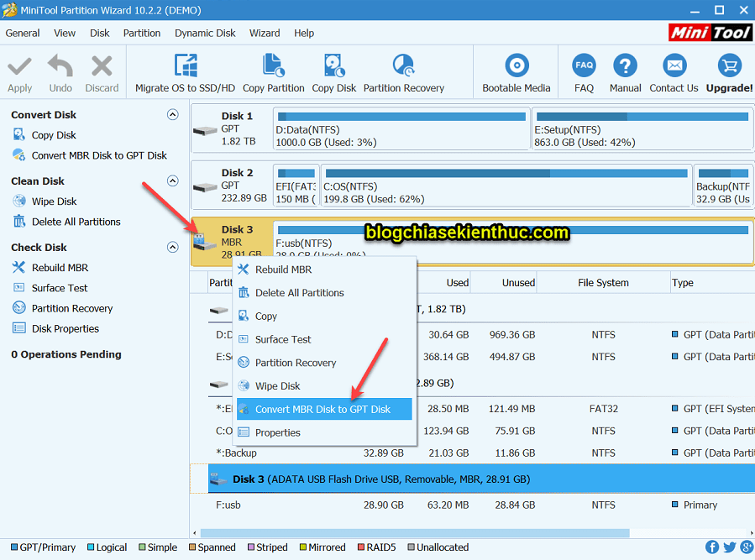Image resolution: width=755 pixels, height=560 pixels.
Task: Open the FAQ icon
Action: [584, 65]
